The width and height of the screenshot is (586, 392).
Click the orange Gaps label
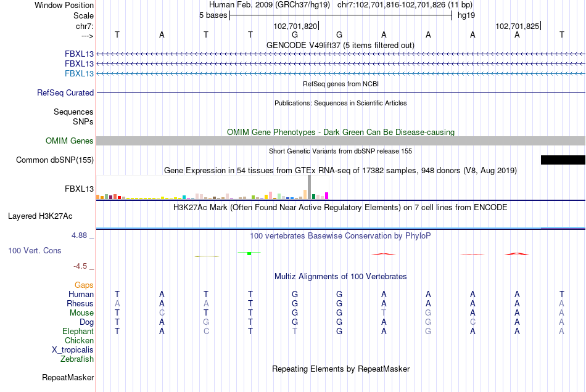coord(84,285)
